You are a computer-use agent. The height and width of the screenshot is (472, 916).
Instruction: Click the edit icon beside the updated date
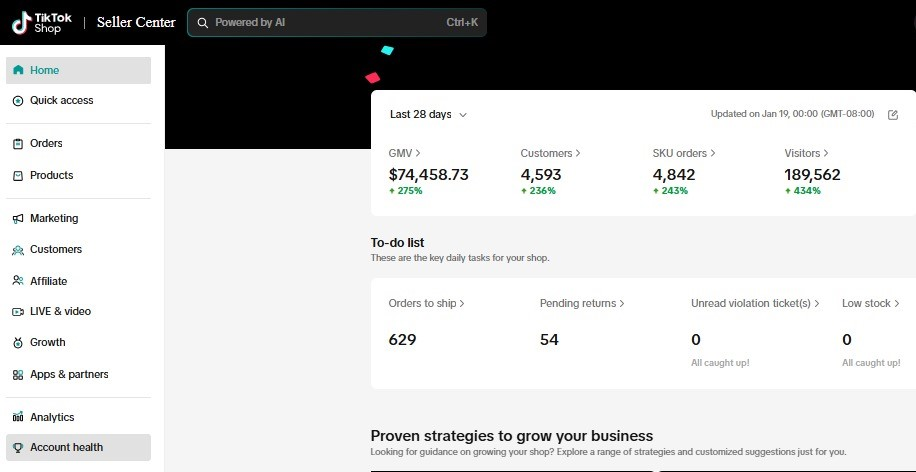pyautogui.click(x=893, y=115)
